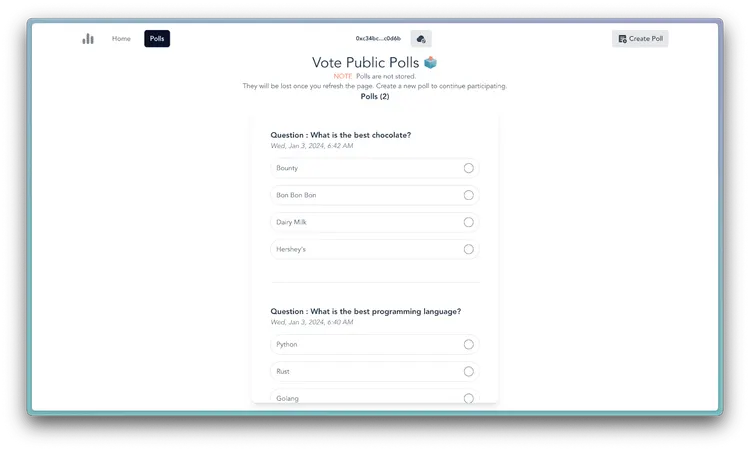The height and width of the screenshot is (451, 750).
Task: Click the Create Poll button
Action: click(640, 39)
